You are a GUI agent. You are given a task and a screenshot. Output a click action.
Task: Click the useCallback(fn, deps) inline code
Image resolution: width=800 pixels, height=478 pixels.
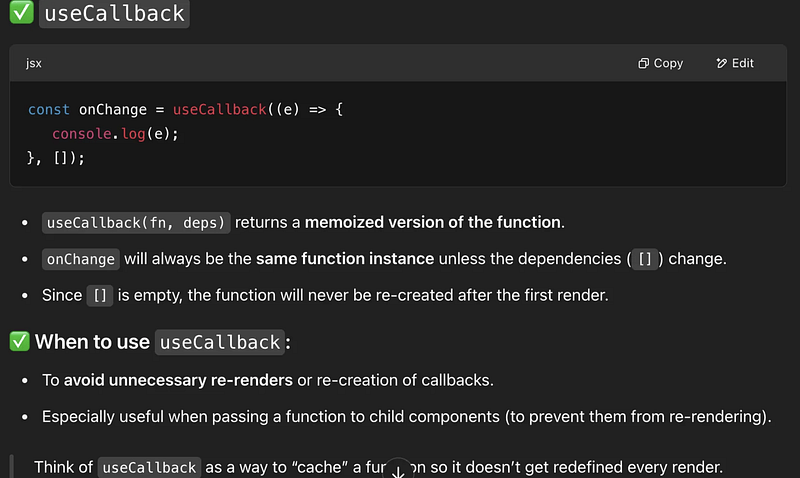[x=136, y=222]
